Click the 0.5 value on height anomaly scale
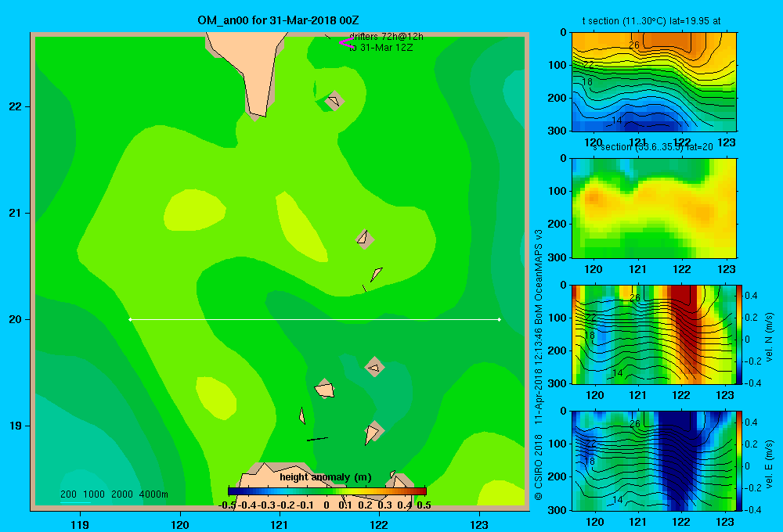This screenshot has width=783, height=532. click(x=424, y=505)
